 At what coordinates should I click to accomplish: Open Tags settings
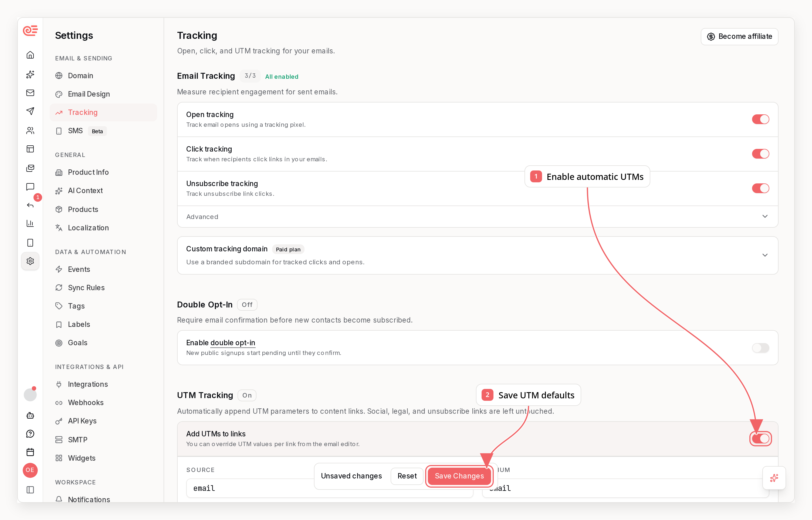[103, 306]
